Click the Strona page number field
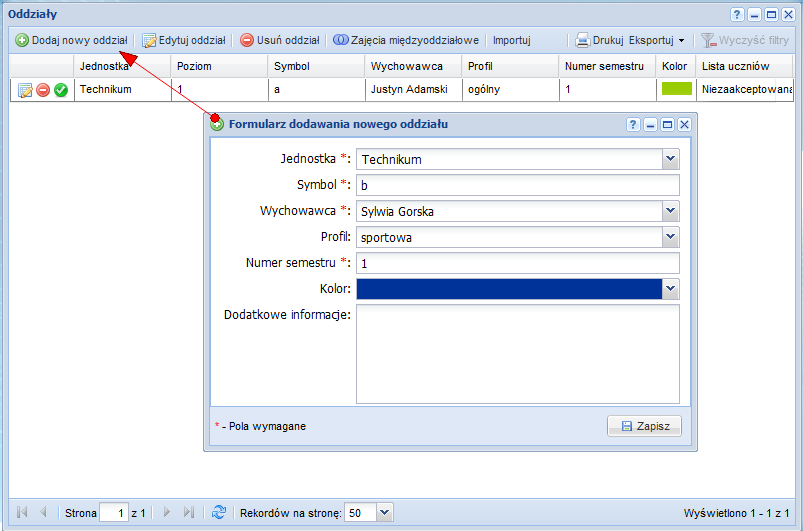The height and width of the screenshot is (531, 803). [x=114, y=513]
